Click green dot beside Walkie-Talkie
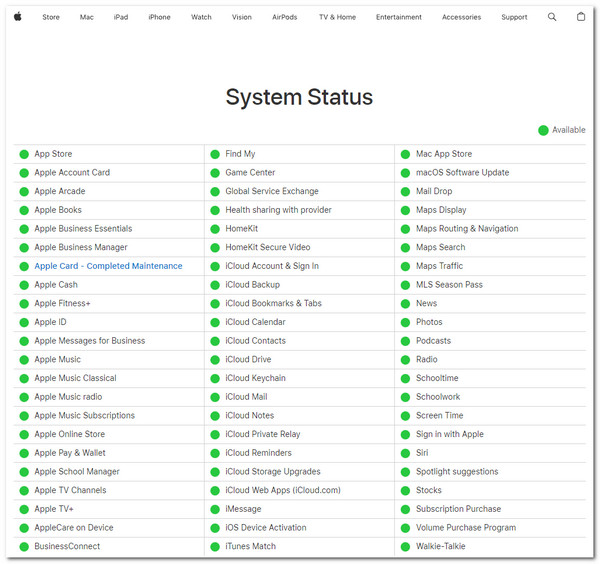 tap(405, 547)
